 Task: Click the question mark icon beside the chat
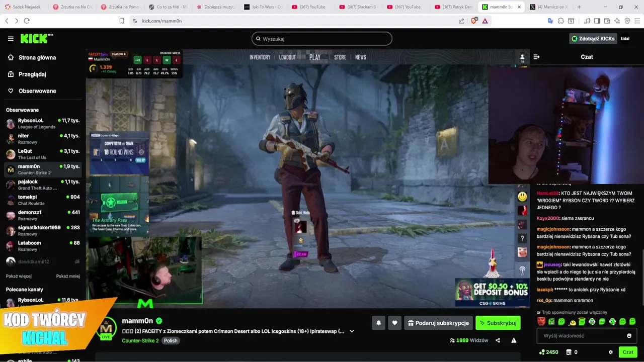pyautogui.click(x=523, y=238)
